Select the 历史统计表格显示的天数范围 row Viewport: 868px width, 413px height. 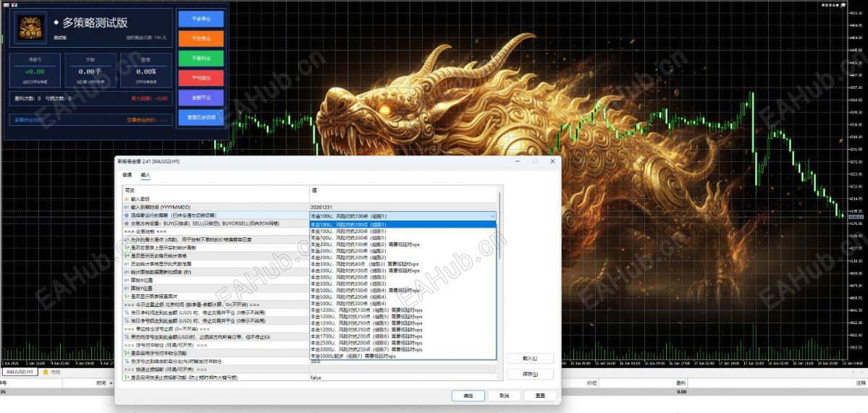coord(215,264)
